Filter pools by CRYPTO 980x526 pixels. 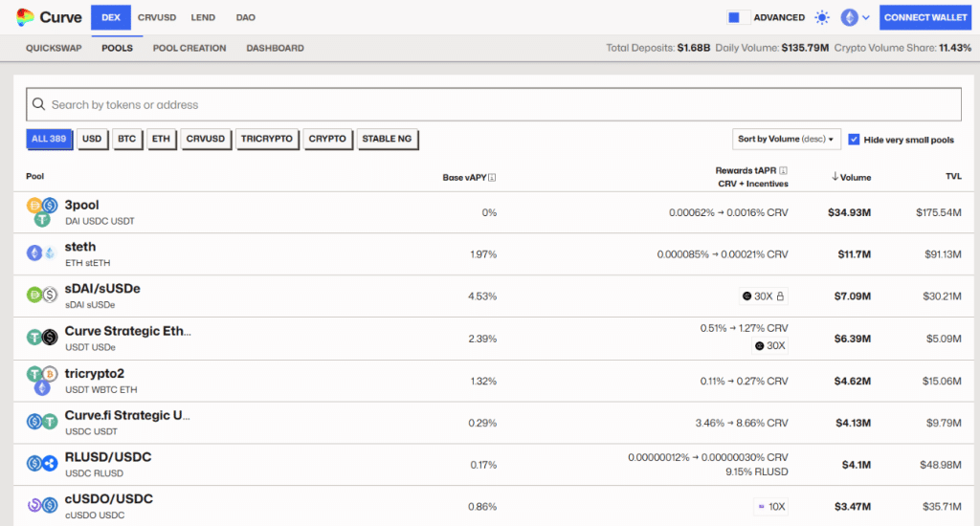point(327,139)
